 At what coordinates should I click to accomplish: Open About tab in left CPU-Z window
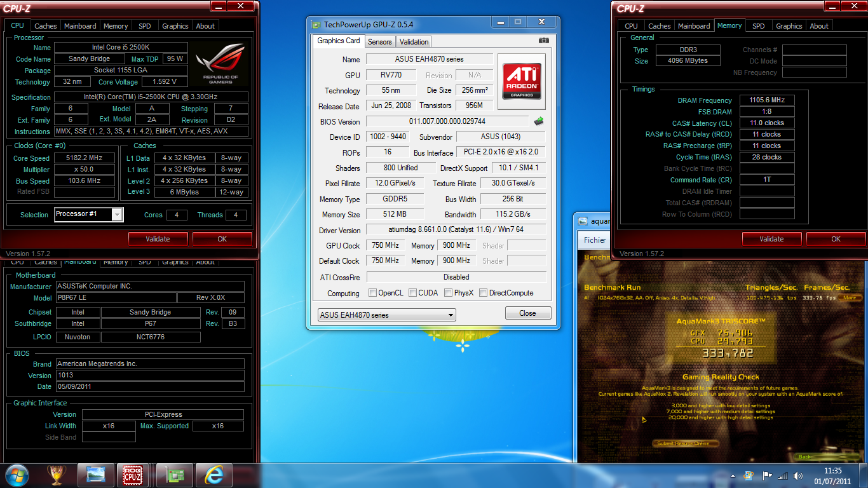click(205, 26)
